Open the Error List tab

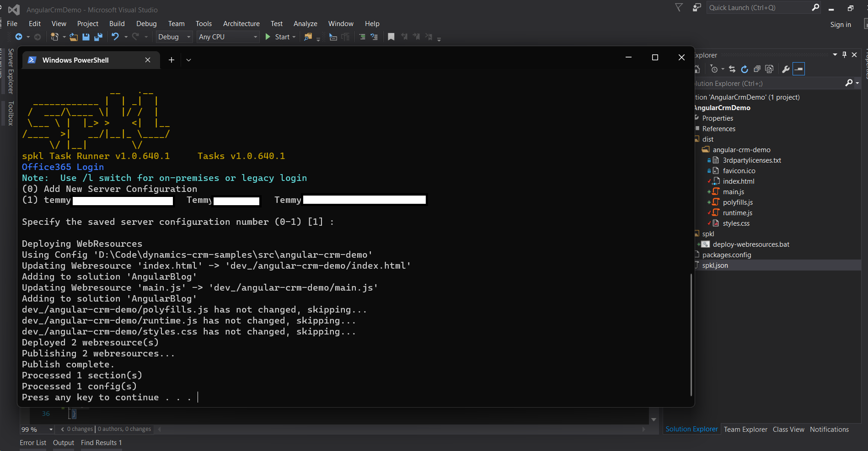click(33, 443)
